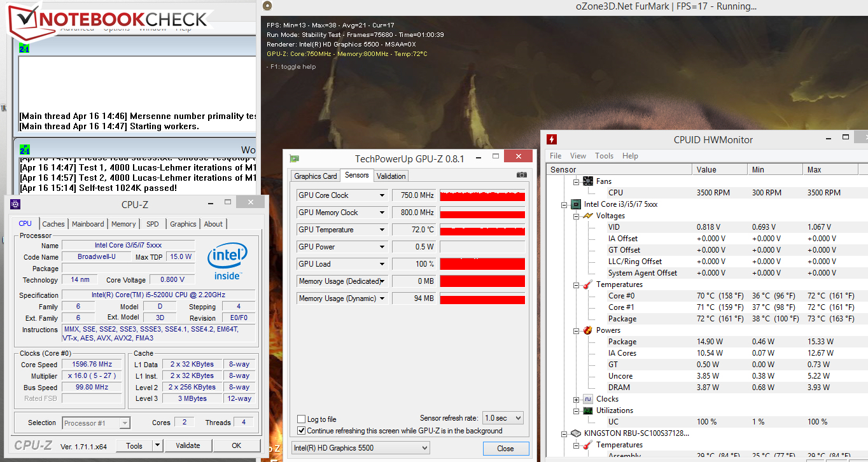Open the Help menu in HWMonitor

[x=630, y=156]
